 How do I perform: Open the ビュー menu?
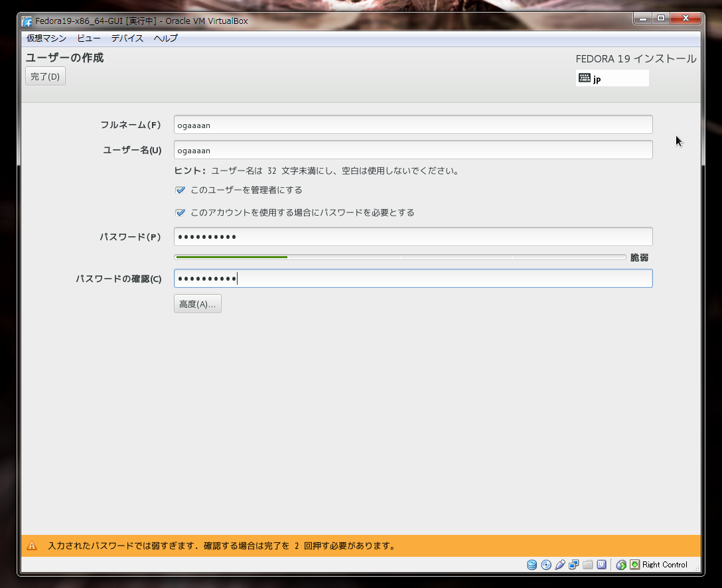tap(89, 38)
